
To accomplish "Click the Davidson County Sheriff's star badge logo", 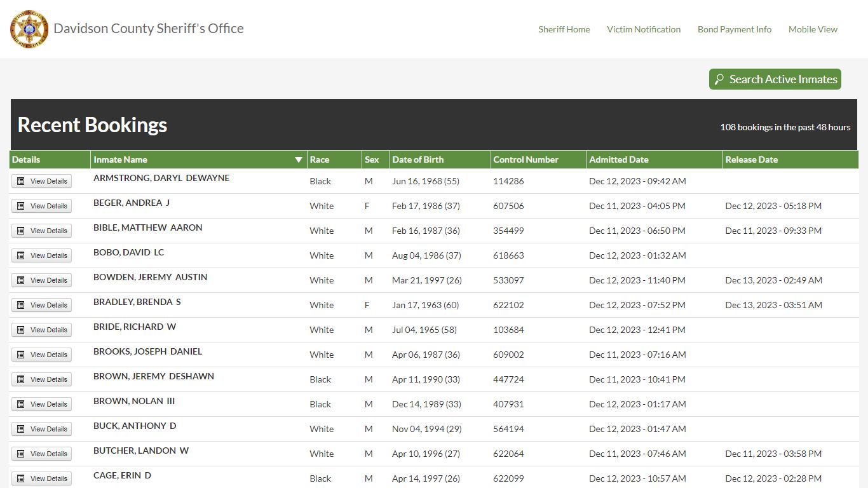I will pyautogui.click(x=29, y=29).
